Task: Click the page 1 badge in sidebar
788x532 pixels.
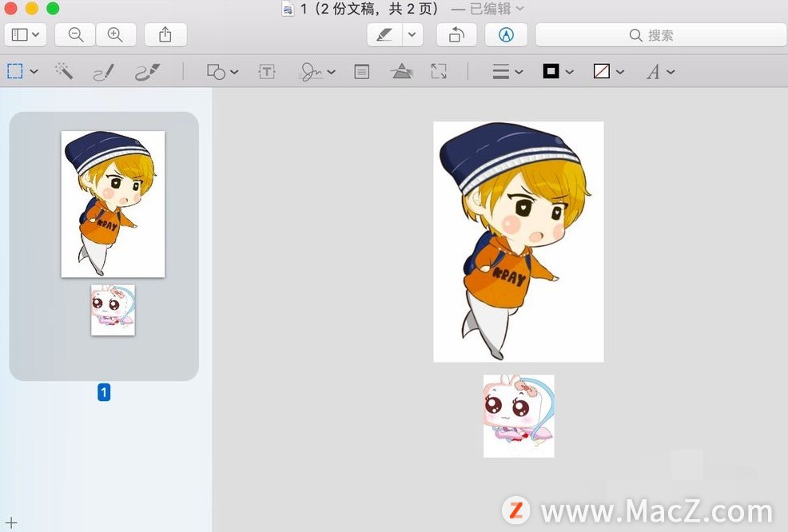Action: [x=104, y=392]
